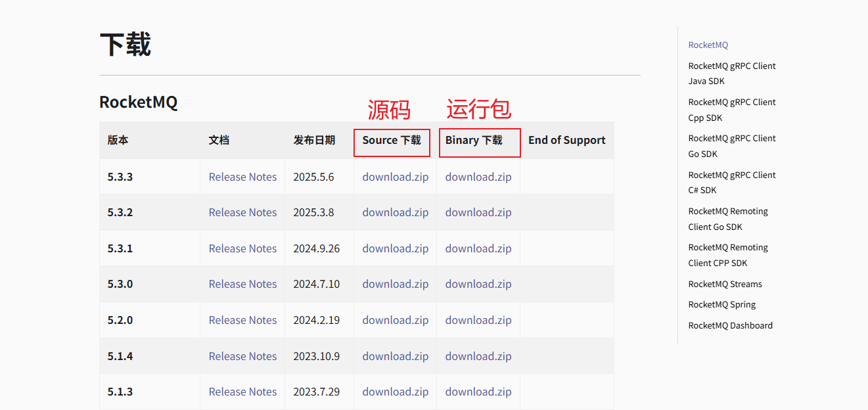The width and height of the screenshot is (868, 410).
Task: Go to RocketMQ gRPC Client C# SDK
Action: pos(732,183)
